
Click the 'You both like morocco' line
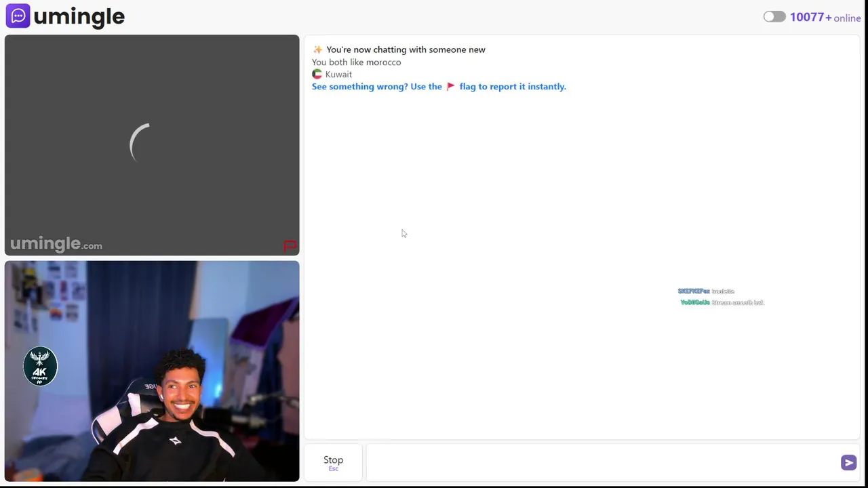point(356,62)
